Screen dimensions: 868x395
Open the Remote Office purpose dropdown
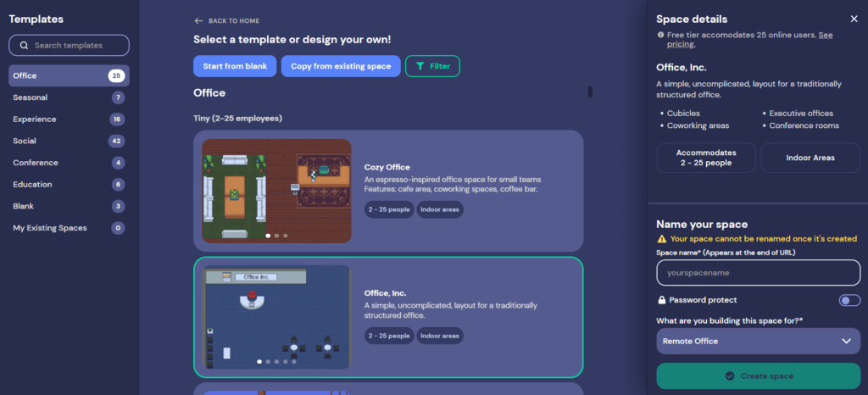point(759,342)
